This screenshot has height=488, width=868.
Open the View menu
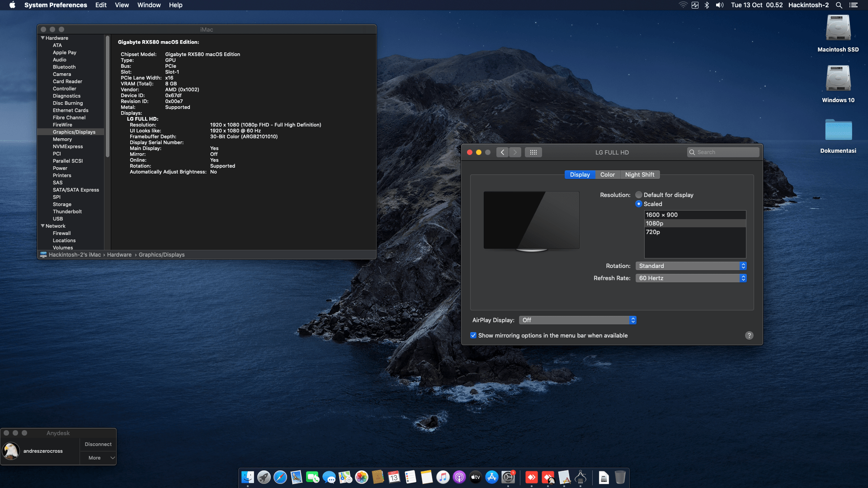coord(122,5)
